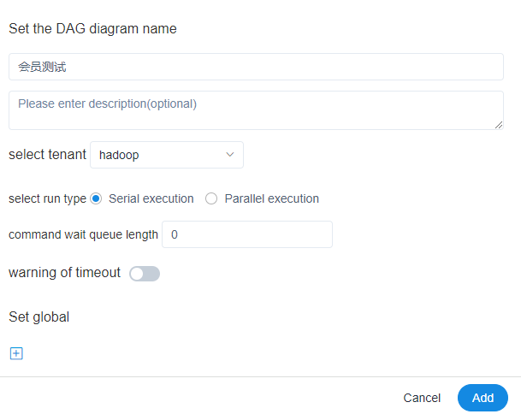Click the Set the DAG diagram name title

click(x=92, y=28)
